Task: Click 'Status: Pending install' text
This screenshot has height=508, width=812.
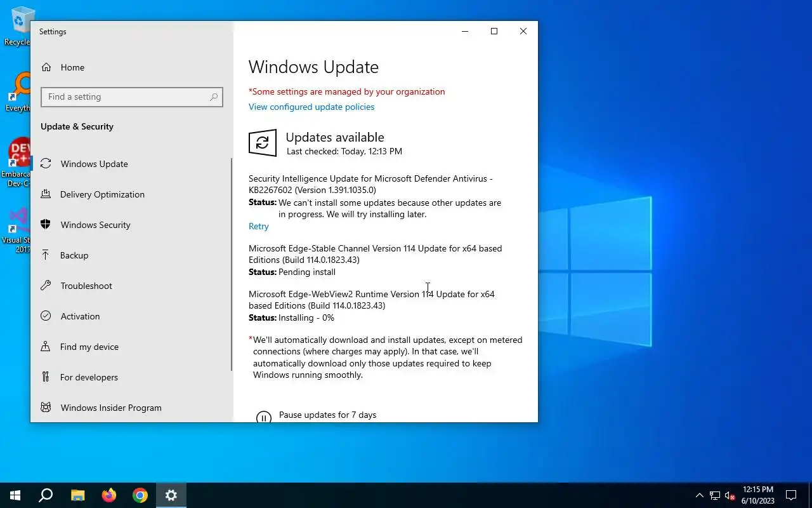Action: 292,272
